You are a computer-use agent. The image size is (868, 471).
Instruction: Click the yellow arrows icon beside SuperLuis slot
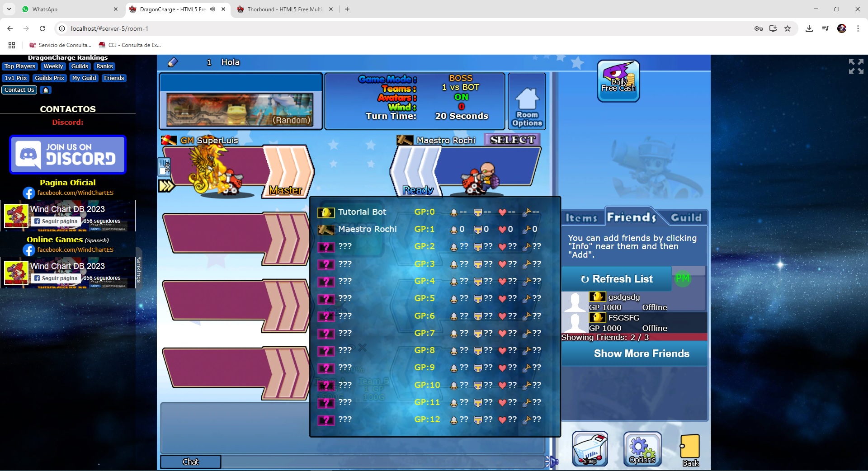[x=166, y=186]
